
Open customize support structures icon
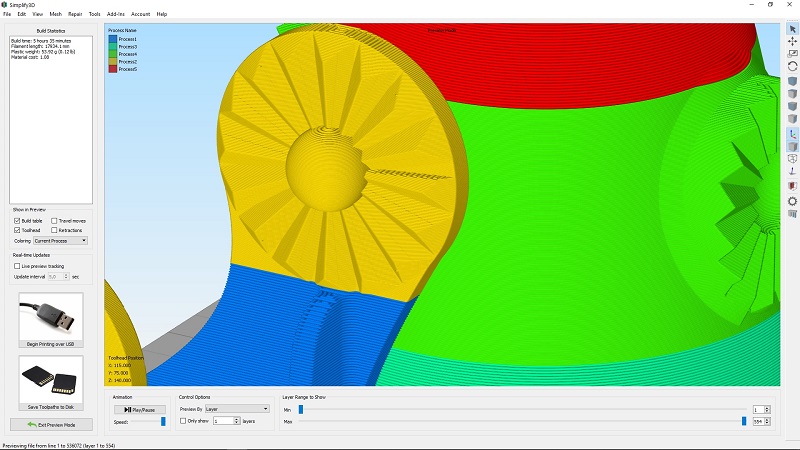pyautogui.click(x=792, y=214)
